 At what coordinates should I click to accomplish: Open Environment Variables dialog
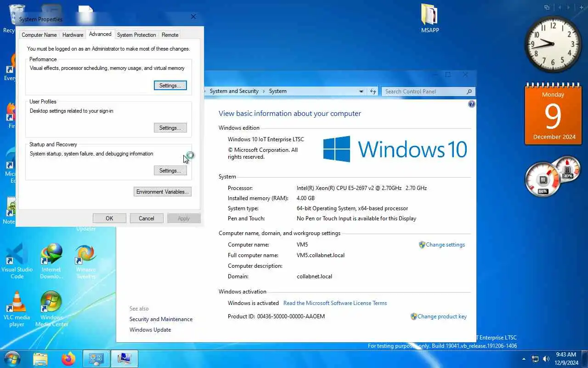coord(163,192)
